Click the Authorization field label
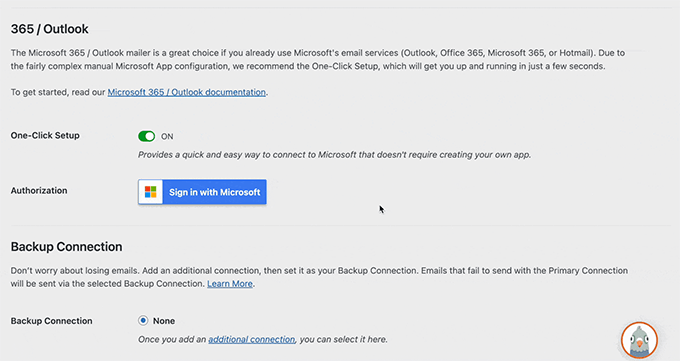The width and height of the screenshot is (680, 361). click(39, 190)
